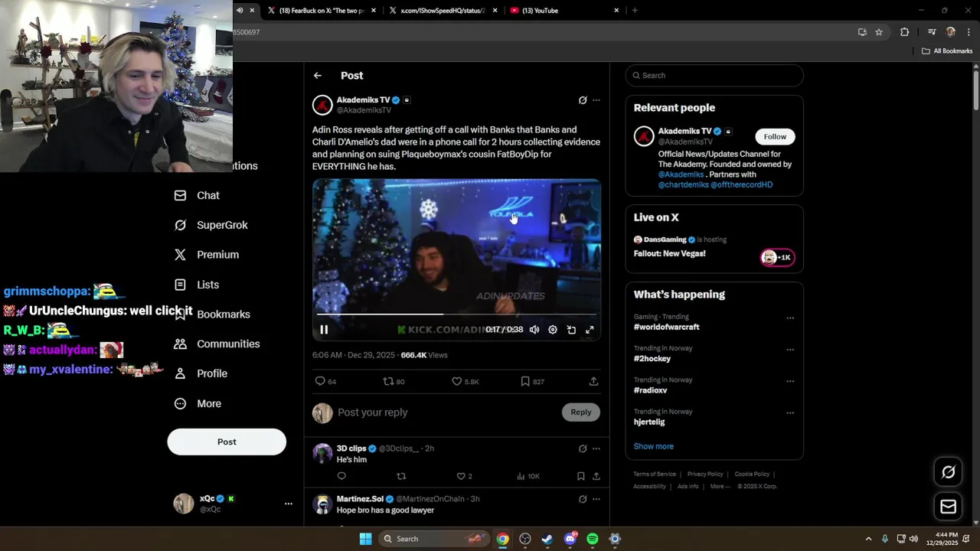The width and height of the screenshot is (980, 551).
Task: Click the Grok icon on Akademiks post
Action: pyautogui.click(x=583, y=100)
